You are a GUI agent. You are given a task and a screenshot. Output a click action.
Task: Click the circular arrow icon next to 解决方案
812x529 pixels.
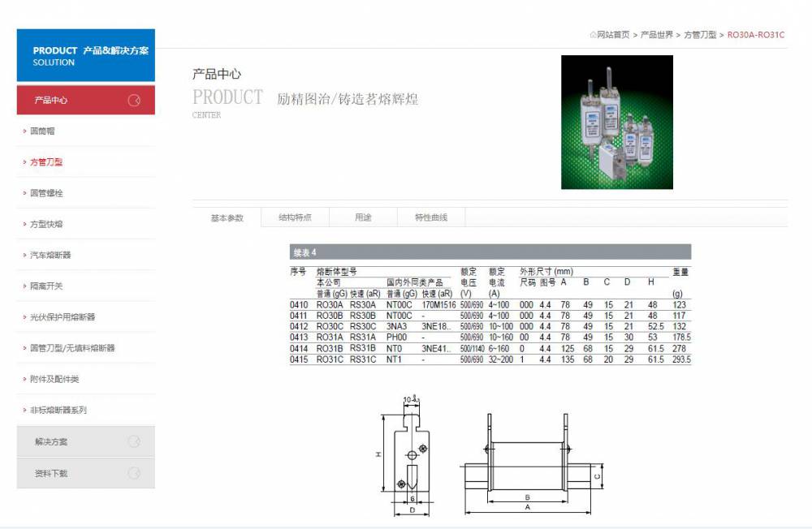[x=135, y=442]
